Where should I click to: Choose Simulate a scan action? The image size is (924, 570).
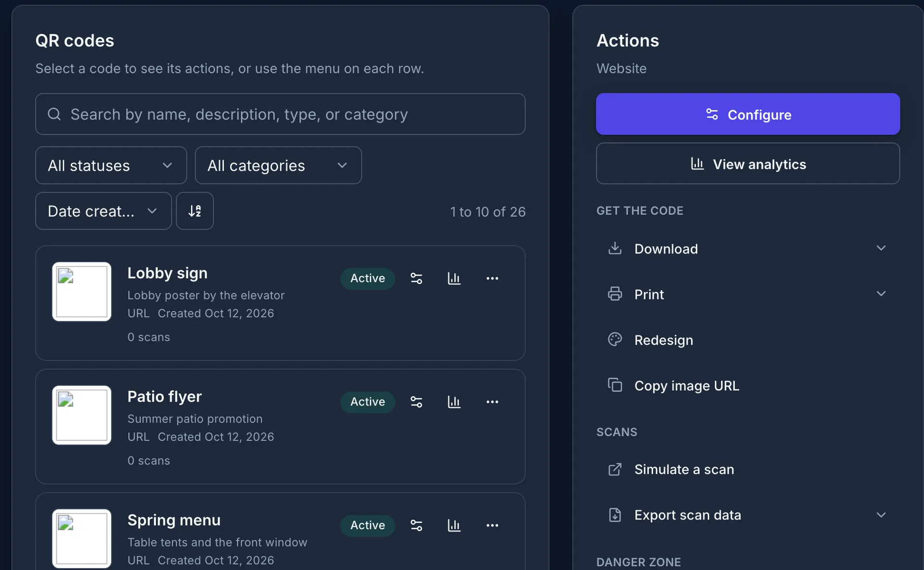tap(748, 469)
